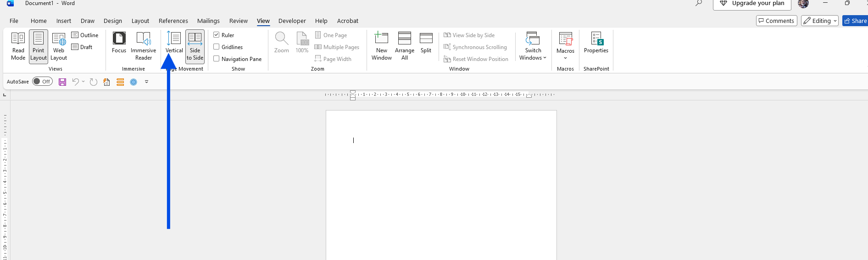
Task: Click the tab selector at ruler corner
Action: pos(5,95)
